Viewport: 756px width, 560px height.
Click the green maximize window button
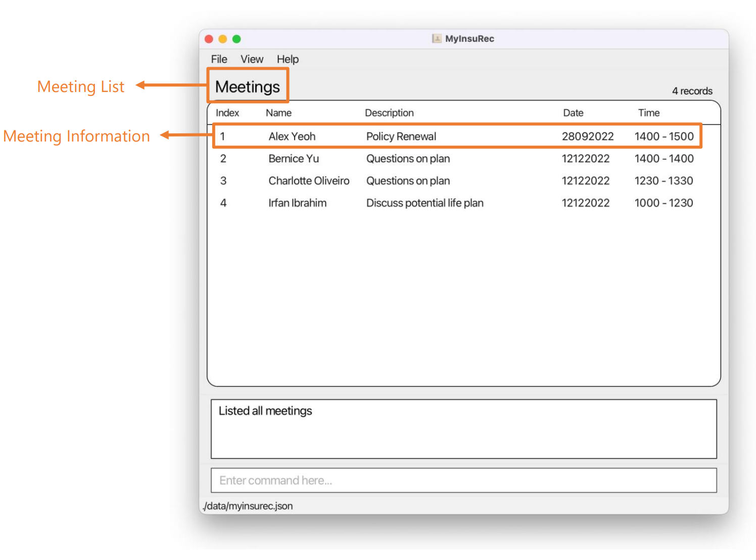click(x=237, y=39)
